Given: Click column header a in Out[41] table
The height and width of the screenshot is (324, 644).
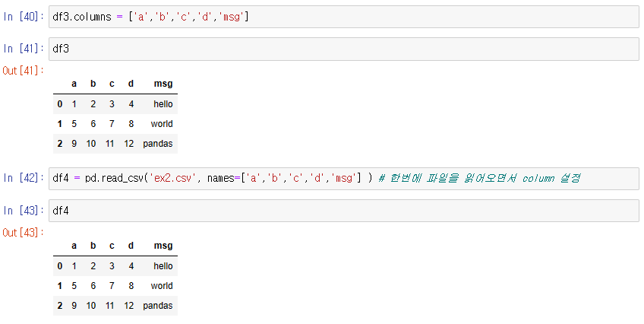Looking at the screenshot, I should coord(74,84).
